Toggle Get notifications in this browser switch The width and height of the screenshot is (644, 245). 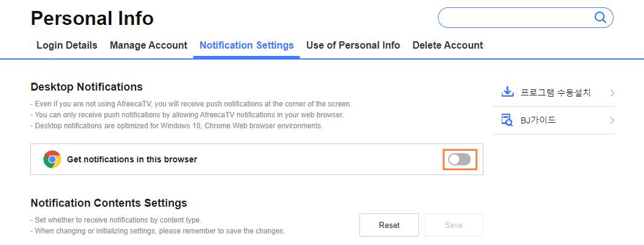point(460,159)
